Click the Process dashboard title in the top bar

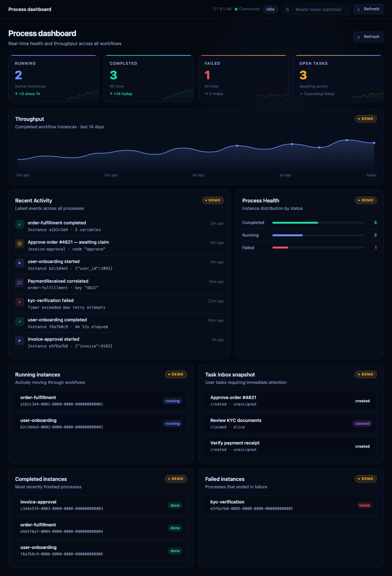click(30, 9)
